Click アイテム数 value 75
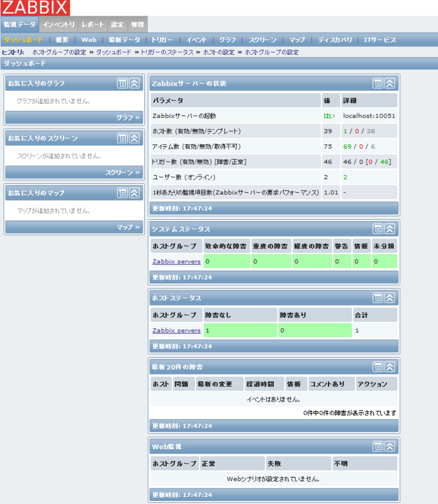The width and height of the screenshot is (438, 504). (327, 146)
